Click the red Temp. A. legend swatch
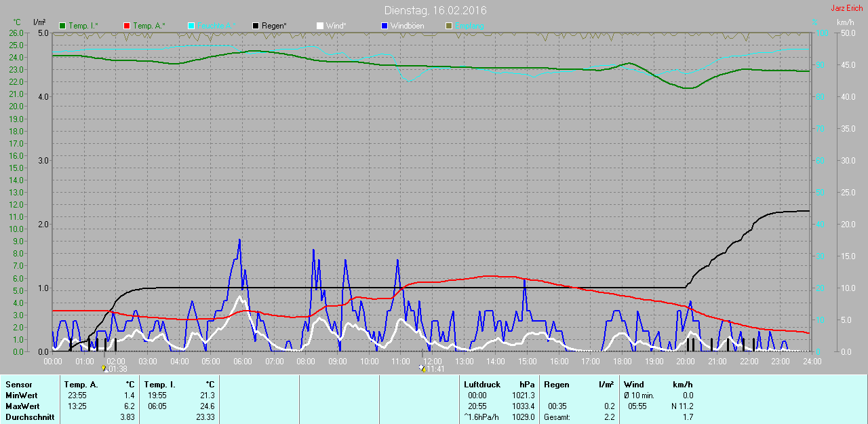The height and width of the screenshot is (424, 868). click(x=127, y=26)
